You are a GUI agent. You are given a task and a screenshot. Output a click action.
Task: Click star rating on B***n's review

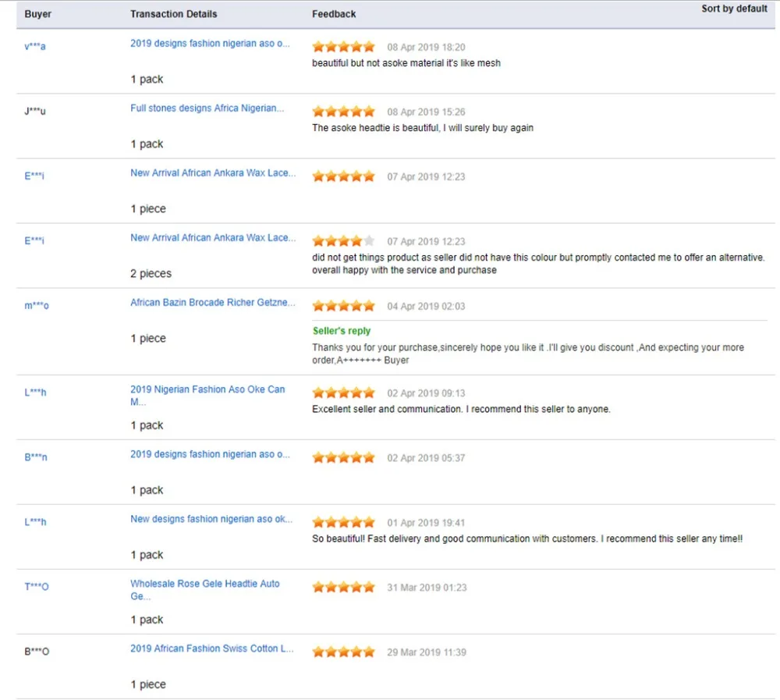(x=343, y=457)
